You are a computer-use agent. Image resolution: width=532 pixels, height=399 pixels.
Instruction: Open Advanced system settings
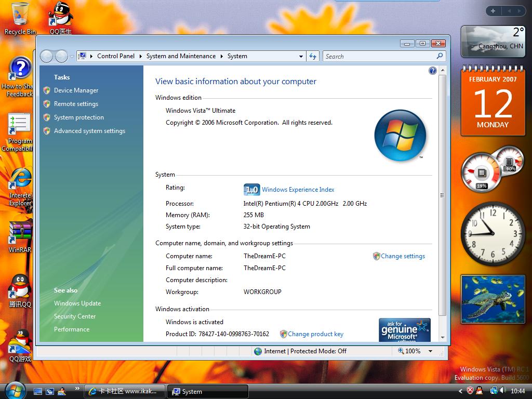(89, 131)
